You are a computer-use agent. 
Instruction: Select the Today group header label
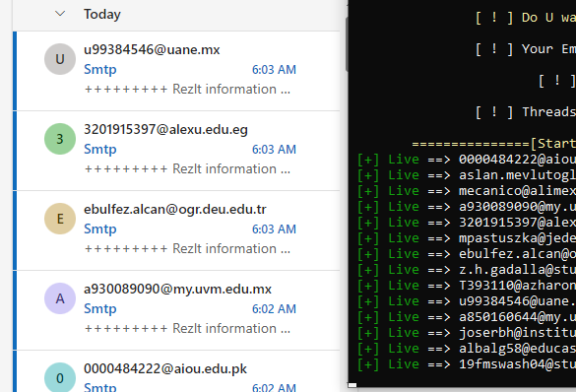102,15
